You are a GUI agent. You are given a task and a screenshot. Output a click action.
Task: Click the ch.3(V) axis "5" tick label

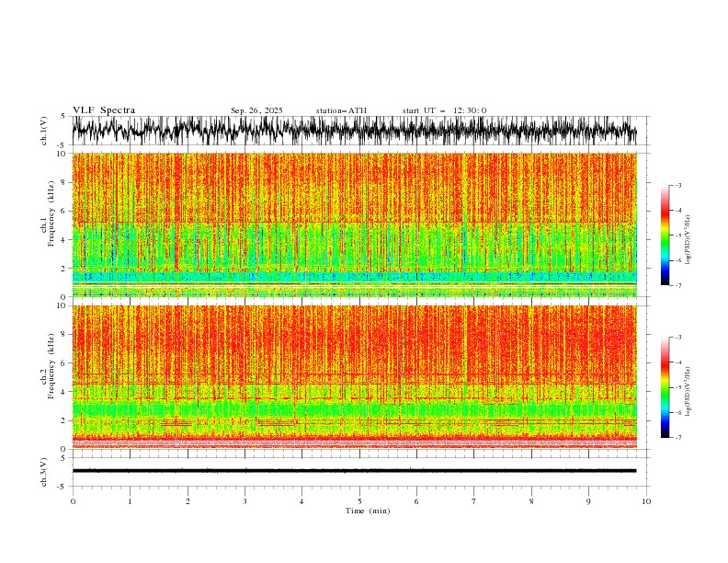coord(63,457)
